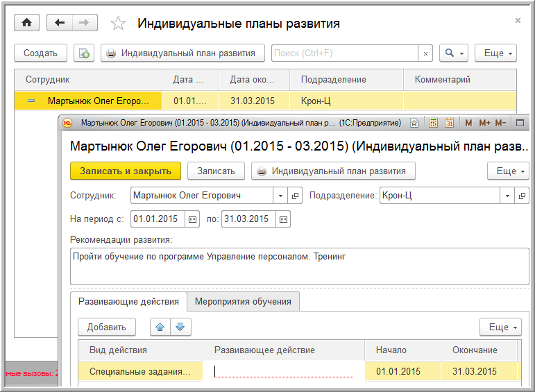This screenshot has width=535, height=392.
Task: Open calendar picker for start date
Action: pos(192,219)
